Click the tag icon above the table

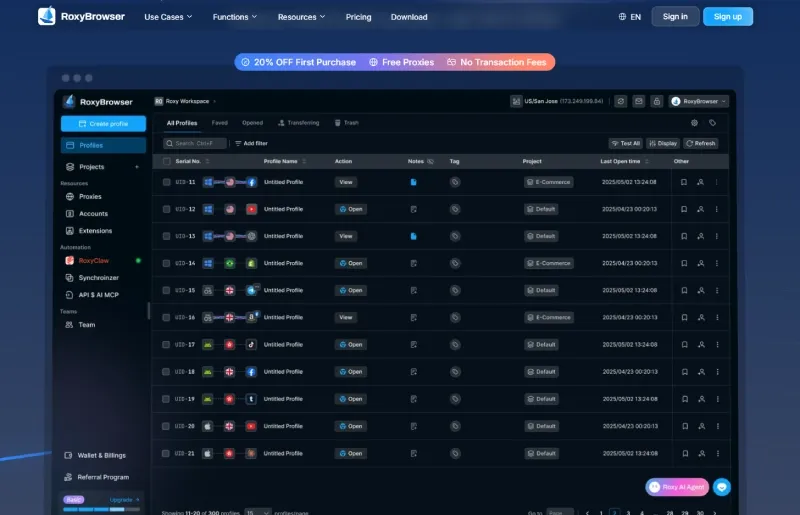tap(712, 123)
